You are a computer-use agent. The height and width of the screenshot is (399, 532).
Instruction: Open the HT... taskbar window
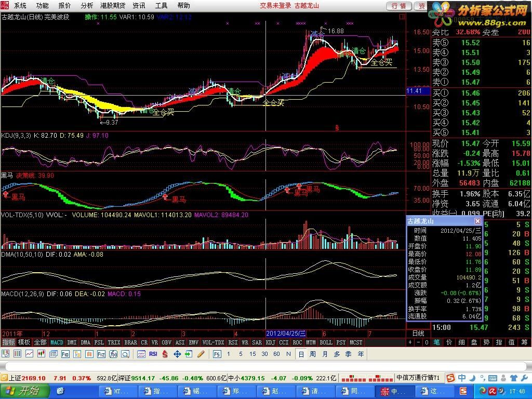pos(117,391)
